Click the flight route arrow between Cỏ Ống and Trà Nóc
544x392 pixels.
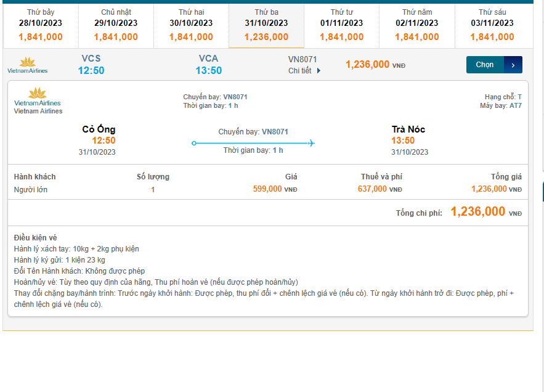(x=252, y=142)
